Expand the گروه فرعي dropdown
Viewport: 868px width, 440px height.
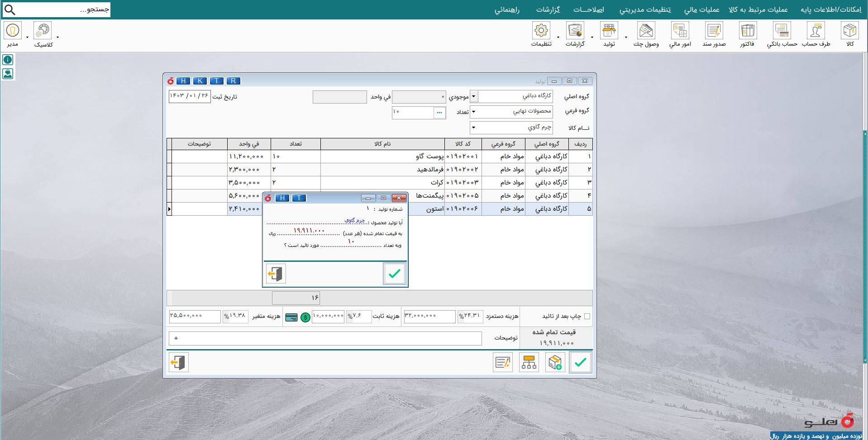pyautogui.click(x=474, y=112)
